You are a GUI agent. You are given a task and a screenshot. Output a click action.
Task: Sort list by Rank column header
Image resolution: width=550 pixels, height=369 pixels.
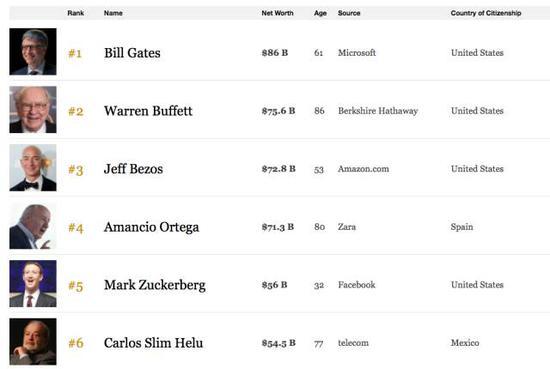[x=76, y=13]
